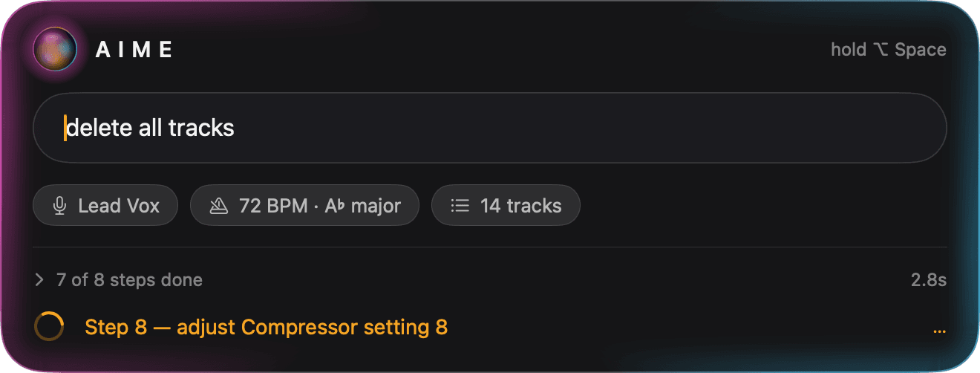The height and width of the screenshot is (373, 980).
Task: Open the Lead Vox track chip
Action: click(x=105, y=205)
